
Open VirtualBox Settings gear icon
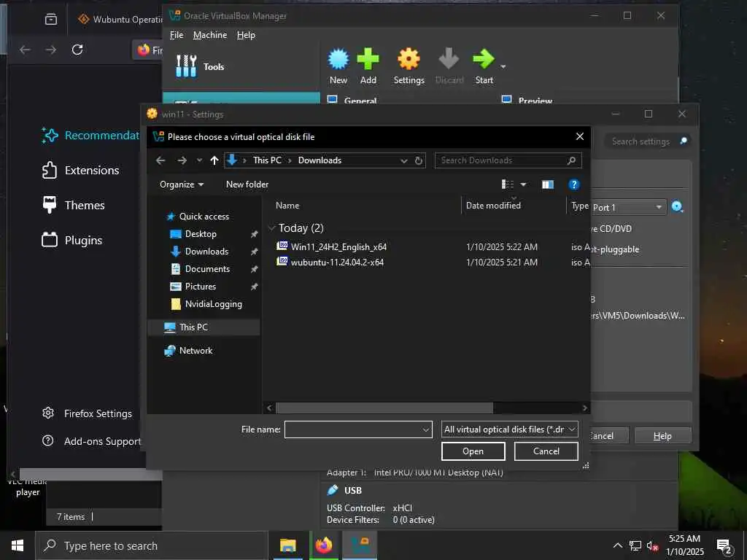coord(409,59)
